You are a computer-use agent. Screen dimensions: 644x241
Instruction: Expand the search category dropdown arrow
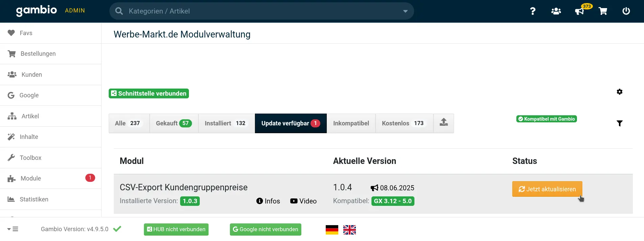405,11
